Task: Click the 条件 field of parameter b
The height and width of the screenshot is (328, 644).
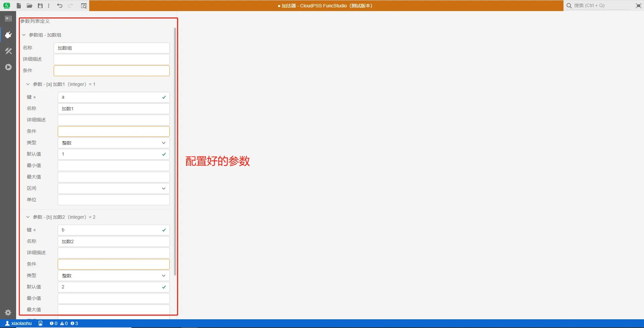Action: [114, 264]
